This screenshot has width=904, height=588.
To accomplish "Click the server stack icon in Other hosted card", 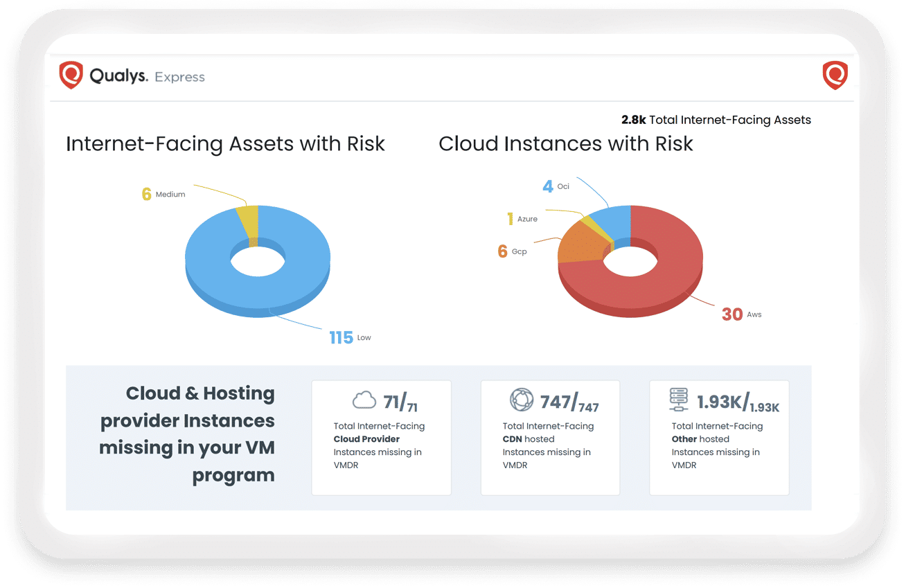I will 681,400.
